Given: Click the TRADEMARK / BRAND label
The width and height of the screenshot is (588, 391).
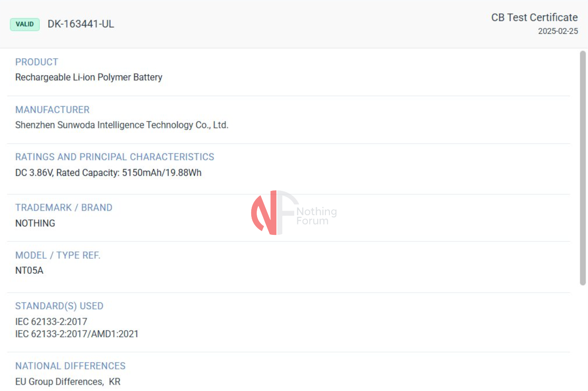Looking at the screenshot, I should click(64, 208).
